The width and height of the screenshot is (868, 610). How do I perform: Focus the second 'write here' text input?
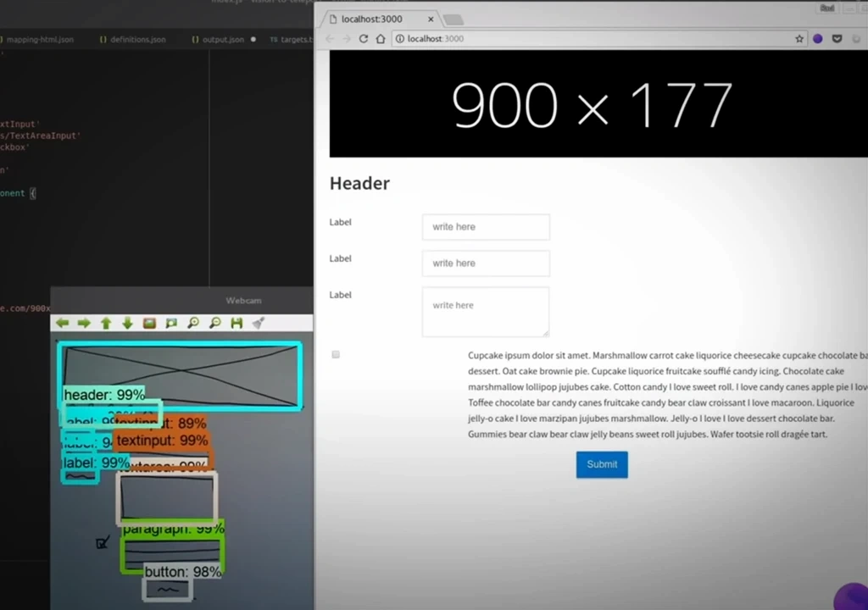[x=486, y=263]
